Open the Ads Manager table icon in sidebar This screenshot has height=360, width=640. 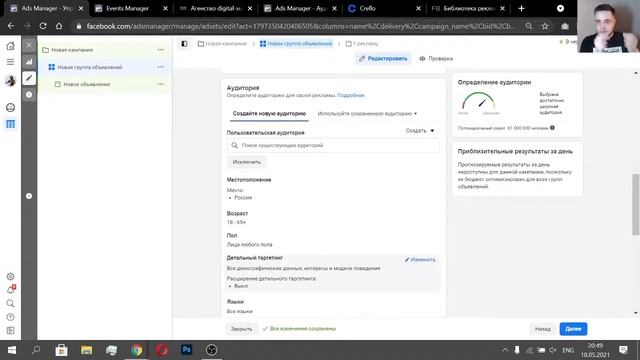11,124
